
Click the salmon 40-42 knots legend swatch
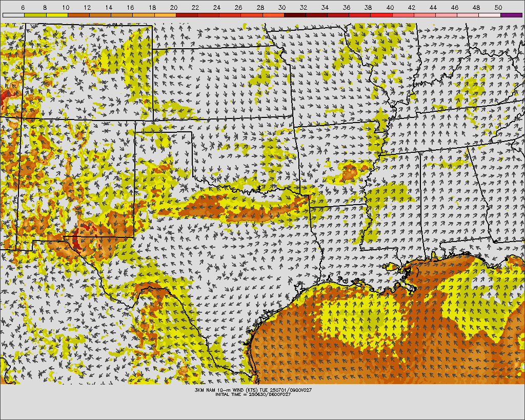coord(403,15)
